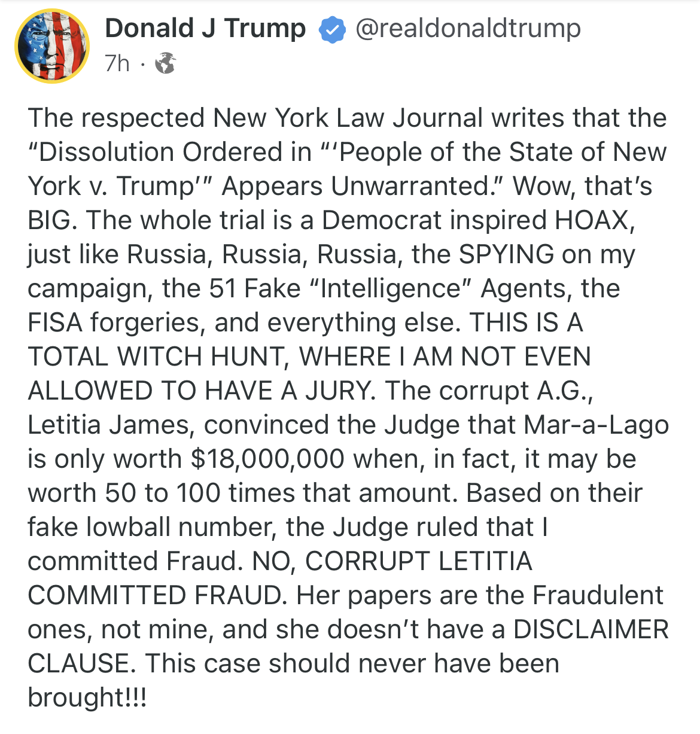Screen dimensions: 700x734
Task: Click the final word "brought!!!"
Action: pos(87,698)
